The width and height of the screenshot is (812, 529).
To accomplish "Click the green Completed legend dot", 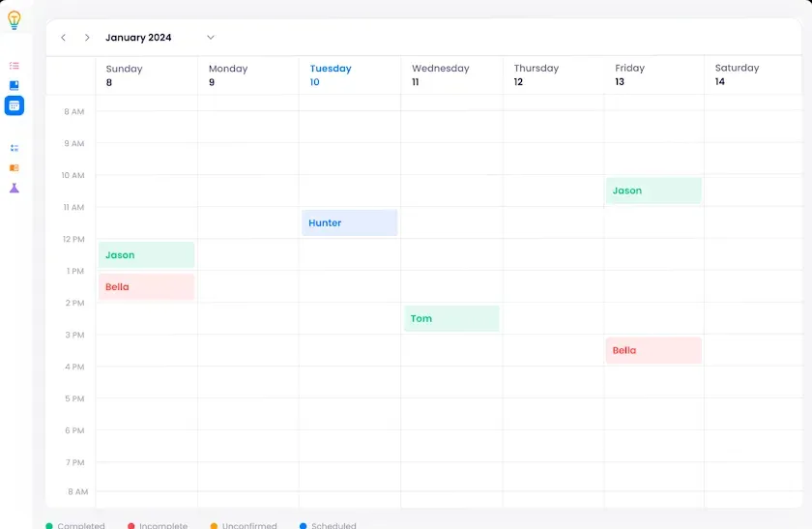I will [x=49, y=526].
